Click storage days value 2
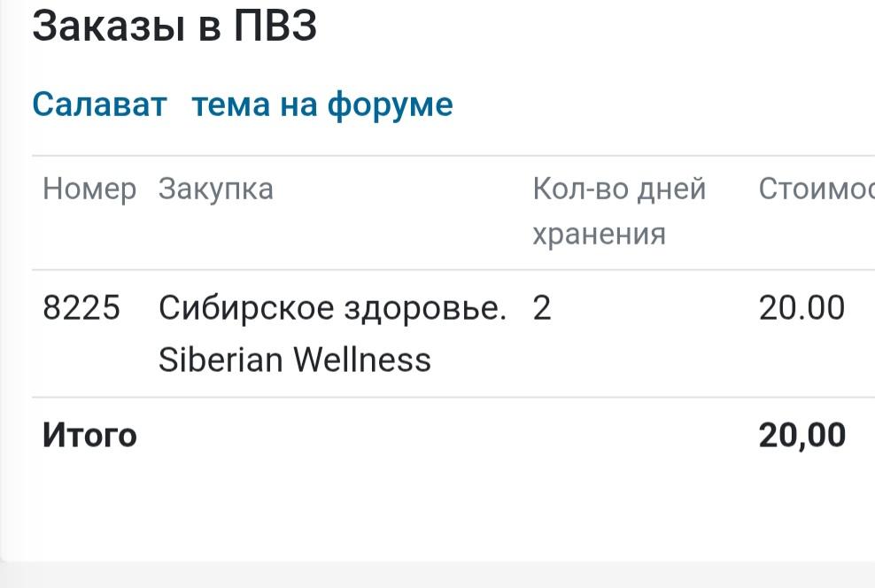This screenshot has height=588, width=875. pyautogui.click(x=542, y=308)
